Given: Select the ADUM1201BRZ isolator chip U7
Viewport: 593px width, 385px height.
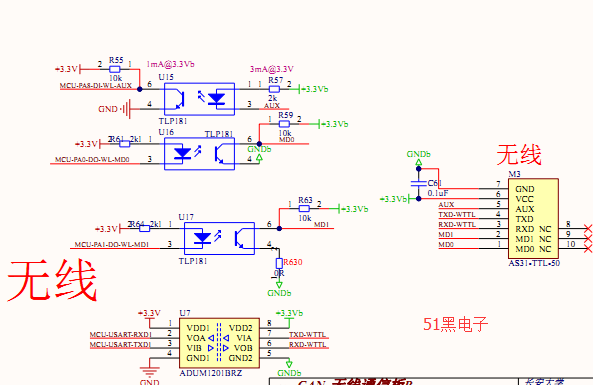Looking at the screenshot, I should (219, 343).
